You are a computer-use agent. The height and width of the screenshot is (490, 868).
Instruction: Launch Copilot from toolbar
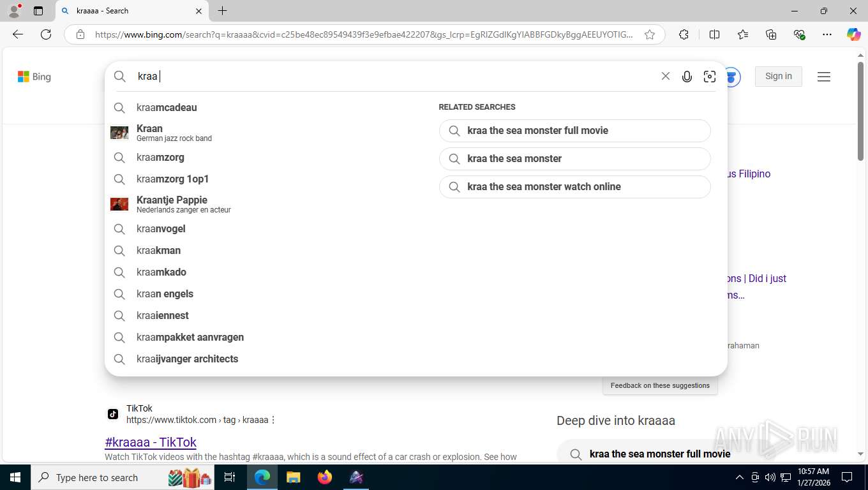pos(854,34)
